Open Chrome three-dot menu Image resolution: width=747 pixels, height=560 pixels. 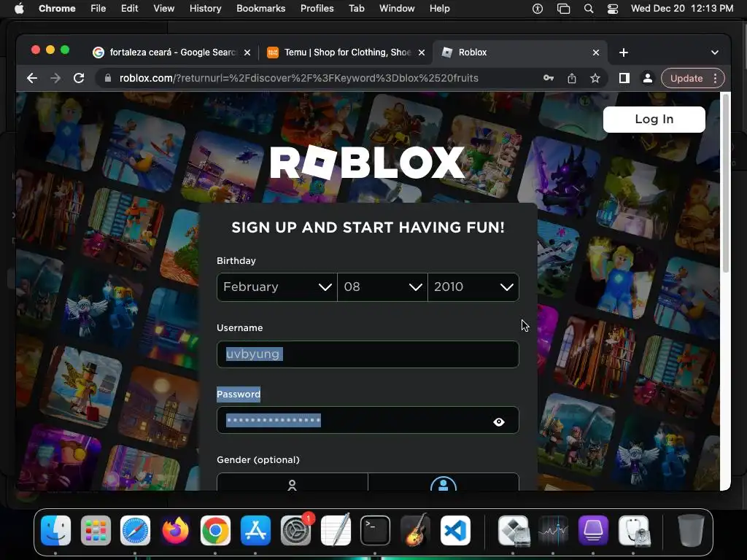pyautogui.click(x=715, y=78)
